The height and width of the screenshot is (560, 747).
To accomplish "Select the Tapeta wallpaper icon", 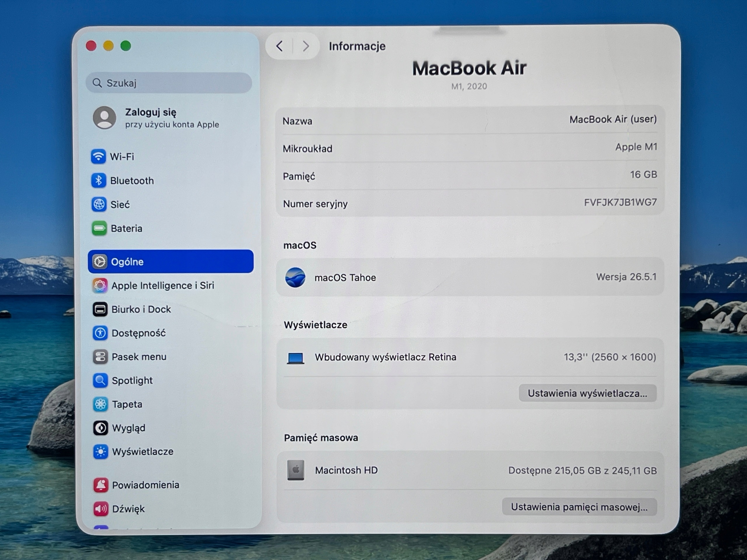I will [101, 404].
